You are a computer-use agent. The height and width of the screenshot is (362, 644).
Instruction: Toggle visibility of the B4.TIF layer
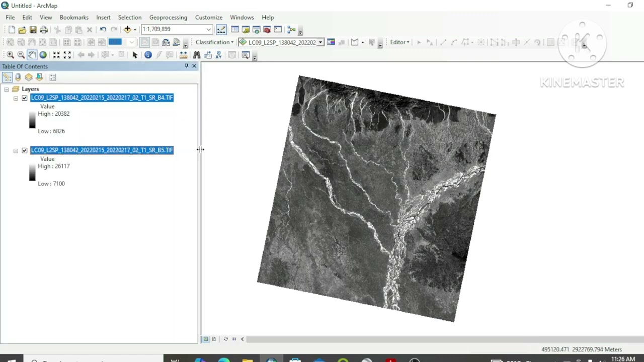coord(25,98)
